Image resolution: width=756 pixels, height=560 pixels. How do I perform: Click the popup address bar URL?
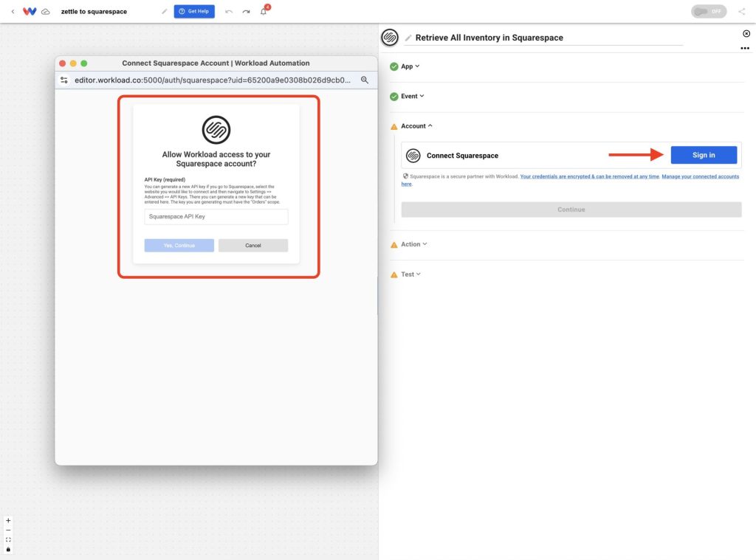click(213, 80)
